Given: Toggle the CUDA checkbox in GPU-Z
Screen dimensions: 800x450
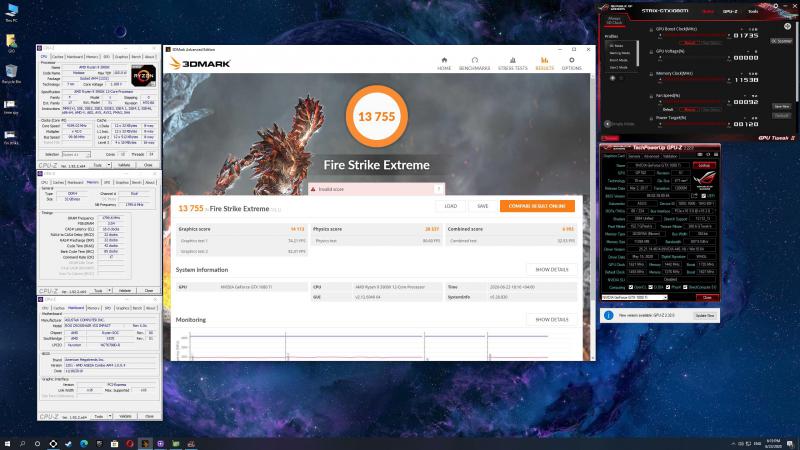Looking at the screenshot, I should 648,288.
